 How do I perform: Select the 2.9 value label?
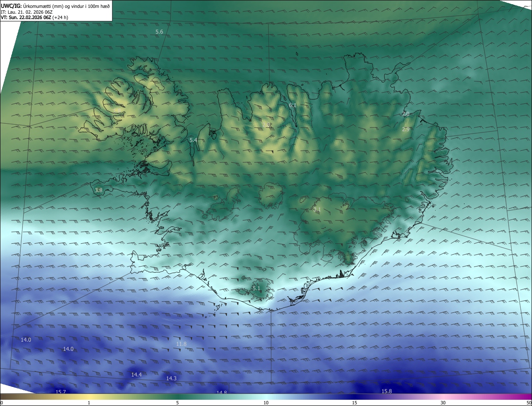click(x=406, y=130)
